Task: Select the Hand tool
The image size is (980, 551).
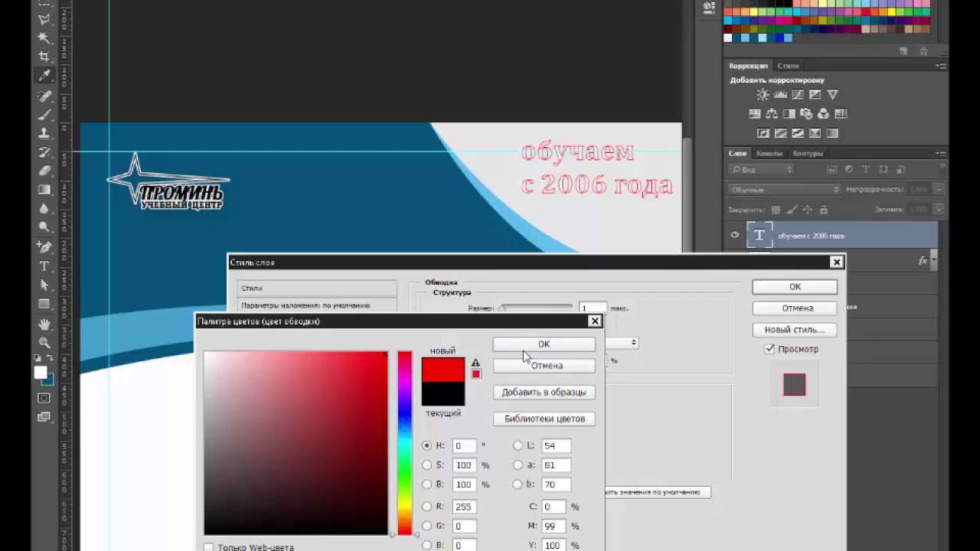Action: (44, 324)
